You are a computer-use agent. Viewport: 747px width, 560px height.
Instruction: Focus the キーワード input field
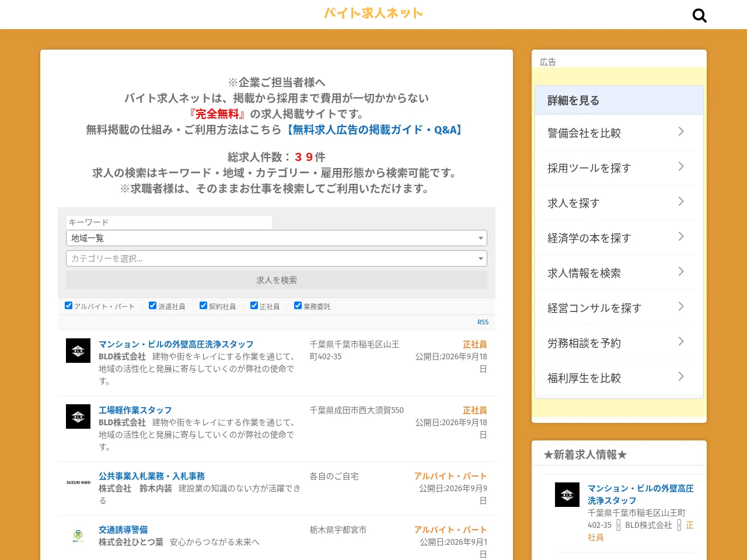(x=169, y=222)
